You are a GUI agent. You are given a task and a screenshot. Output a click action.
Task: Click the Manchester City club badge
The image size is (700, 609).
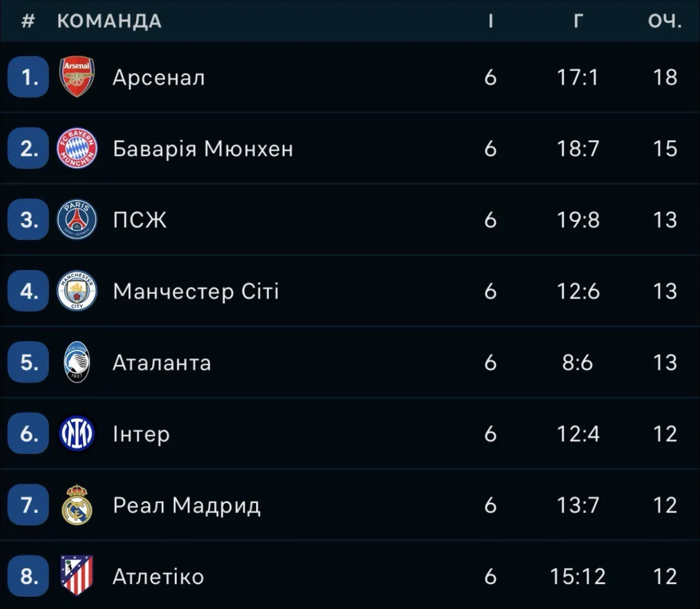[x=77, y=291]
